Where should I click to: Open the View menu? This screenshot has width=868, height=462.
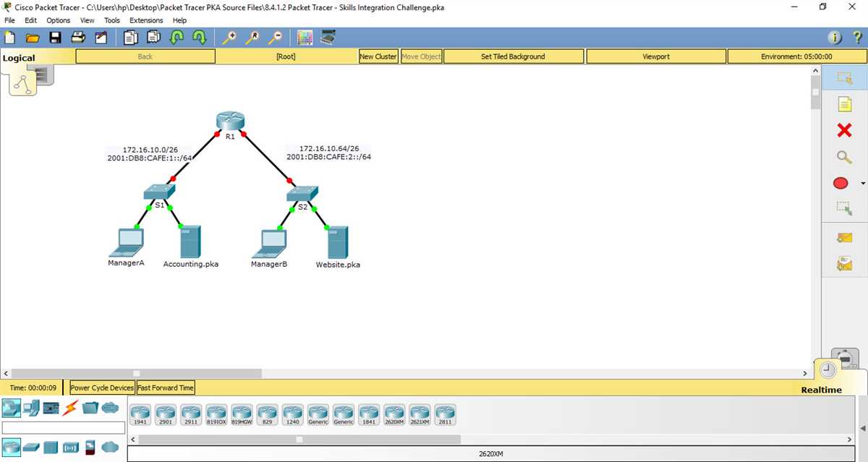pyautogui.click(x=87, y=20)
